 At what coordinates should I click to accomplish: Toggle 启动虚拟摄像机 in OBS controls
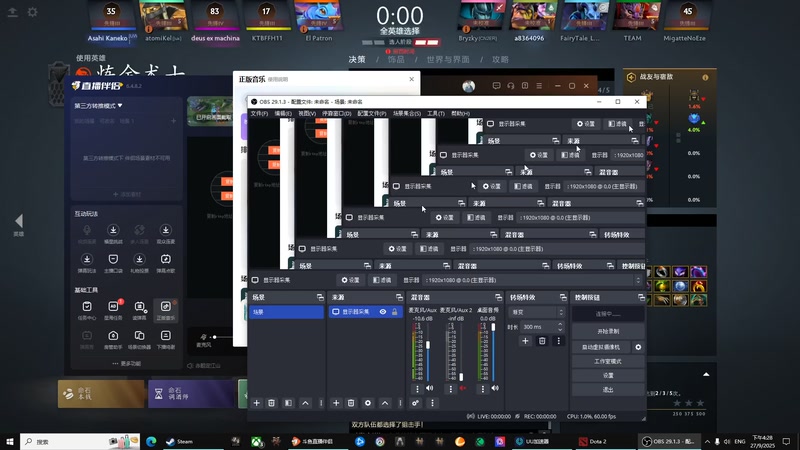[x=601, y=347]
